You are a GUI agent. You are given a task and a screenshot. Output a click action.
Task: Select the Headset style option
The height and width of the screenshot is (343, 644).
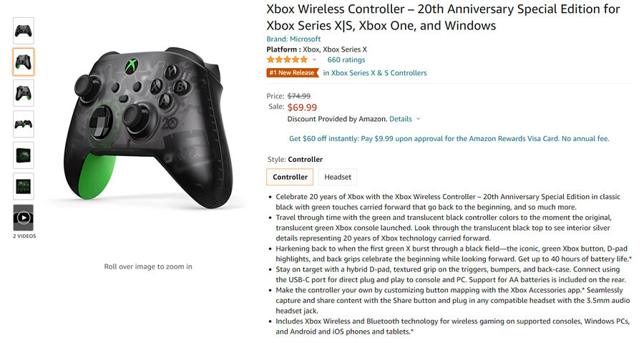(x=338, y=177)
